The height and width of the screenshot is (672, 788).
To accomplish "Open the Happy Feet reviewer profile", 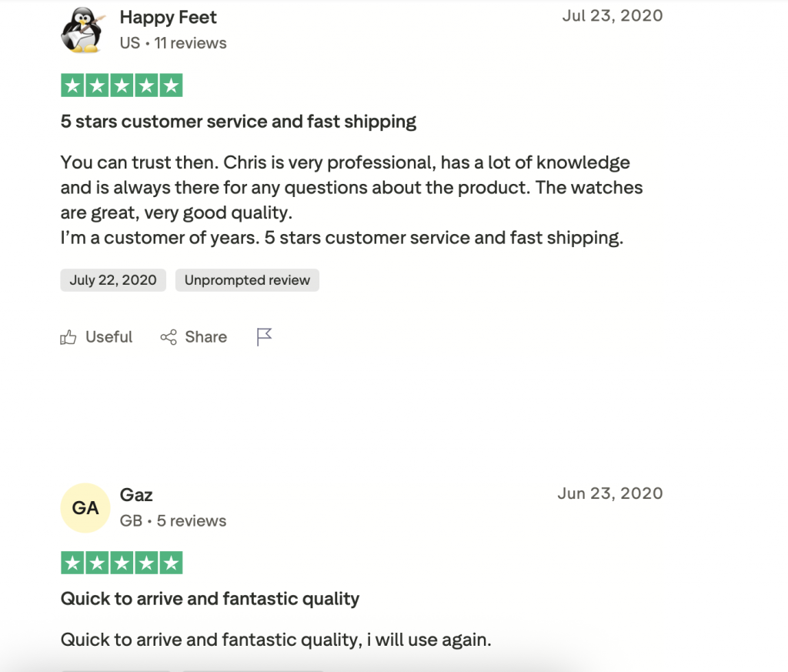I will click(169, 17).
